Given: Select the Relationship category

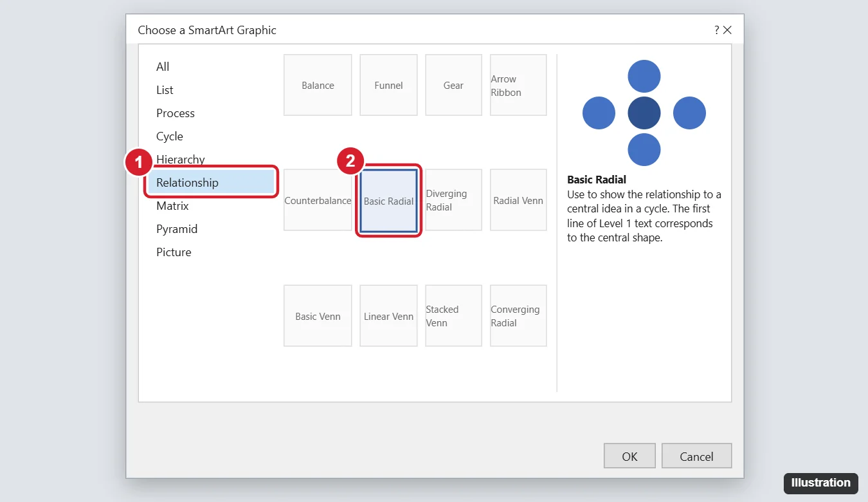Looking at the screenshot, I should [212, 183].
